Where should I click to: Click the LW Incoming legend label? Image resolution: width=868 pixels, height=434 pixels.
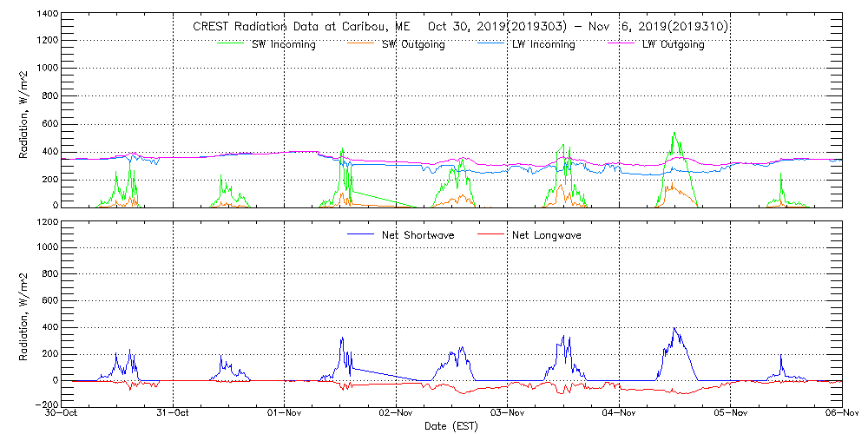[542, 44]
